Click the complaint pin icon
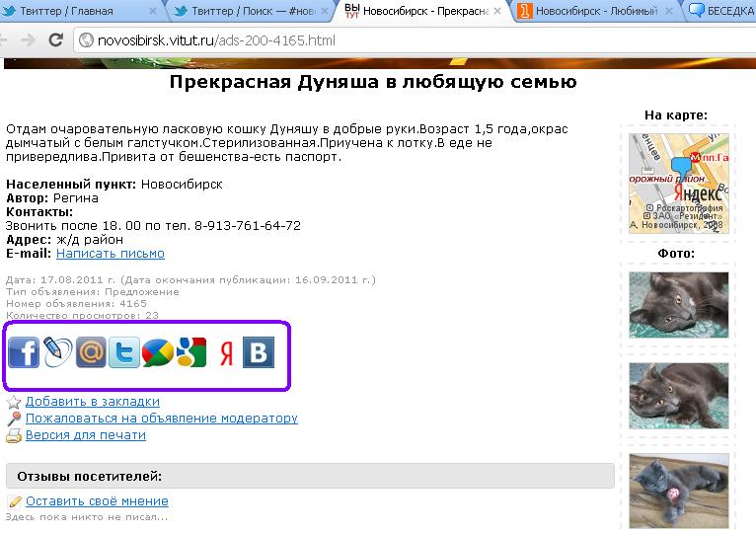Image resolution: width=756 pixels, height=535 pixels. point(14,419)
